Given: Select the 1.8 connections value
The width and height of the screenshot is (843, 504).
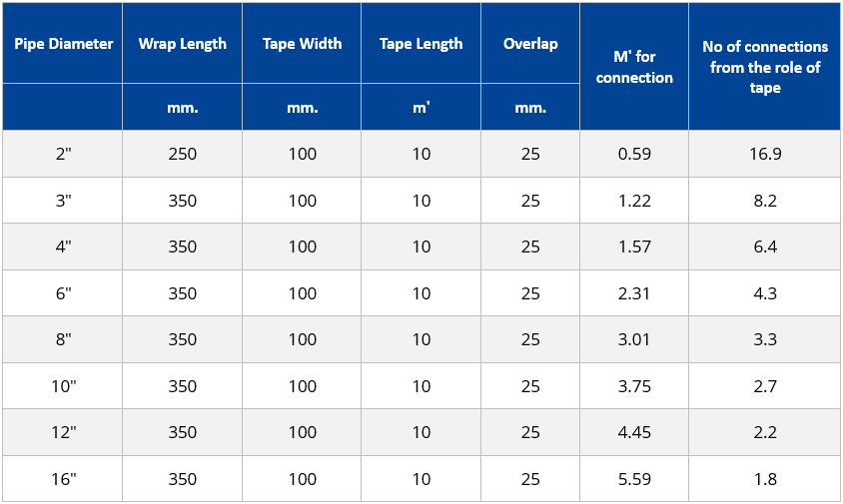Looking at the screenshot, I should tap(765, 479).
